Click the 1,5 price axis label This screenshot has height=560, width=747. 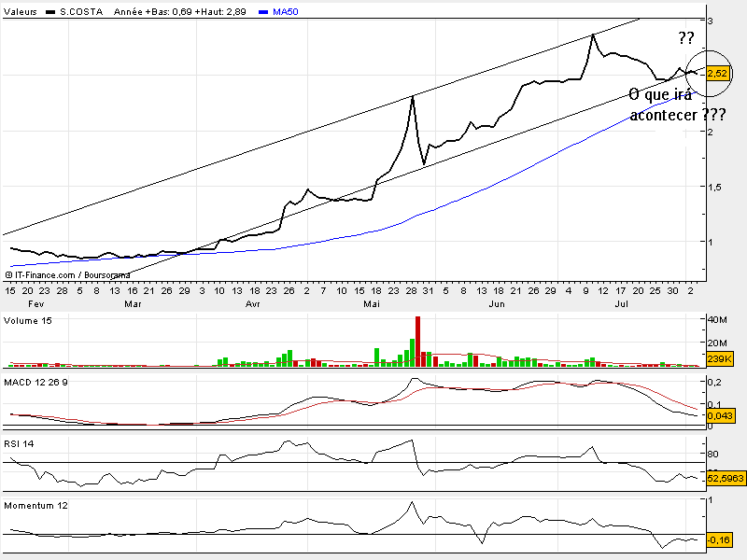(714, 188)
